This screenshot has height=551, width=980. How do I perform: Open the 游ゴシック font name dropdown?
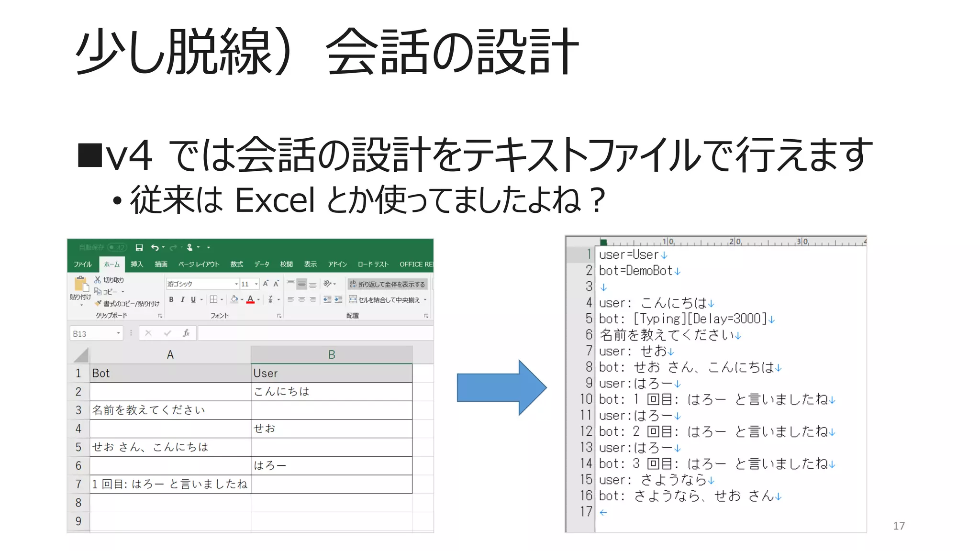tap(236, 284)
